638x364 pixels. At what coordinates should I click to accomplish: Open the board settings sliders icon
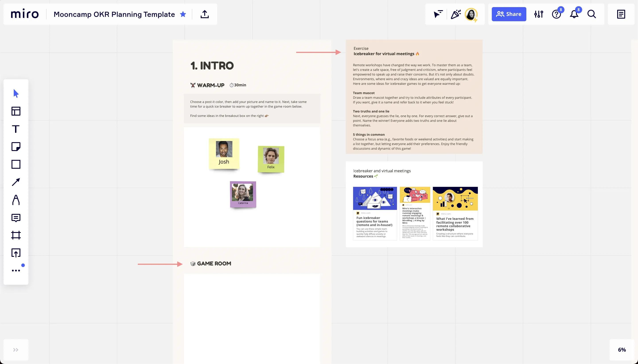coord(539,14)
